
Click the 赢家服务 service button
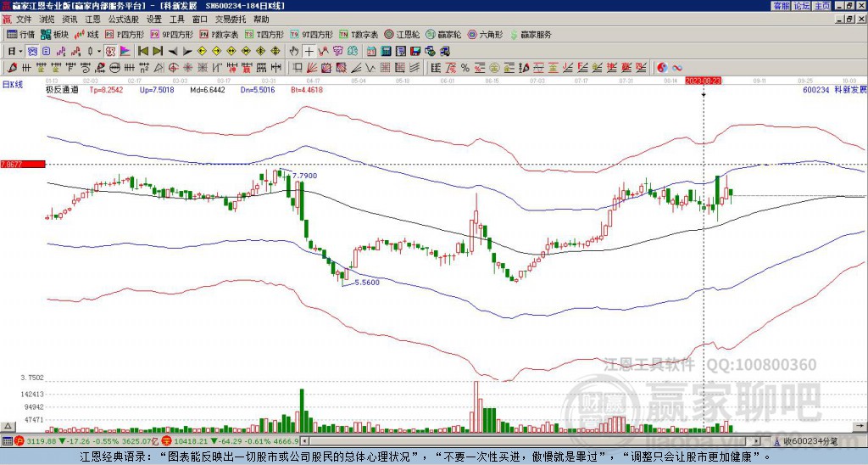tap(531, 35)
